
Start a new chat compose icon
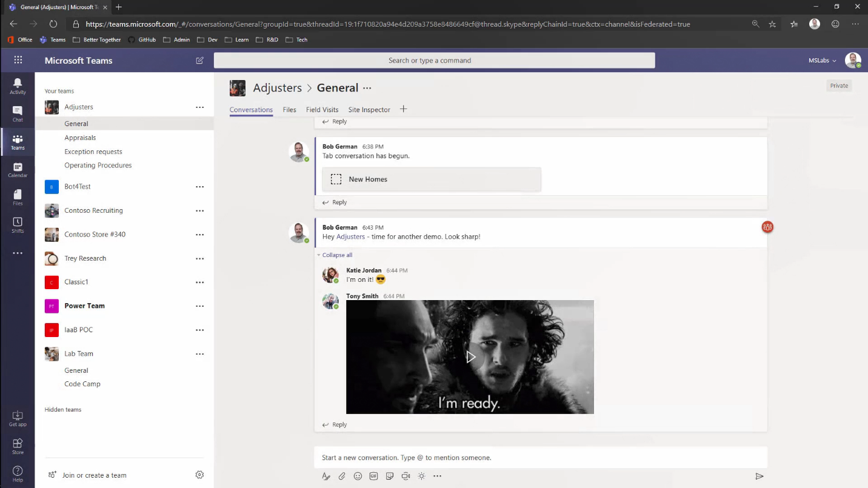[x=199, y=61]
